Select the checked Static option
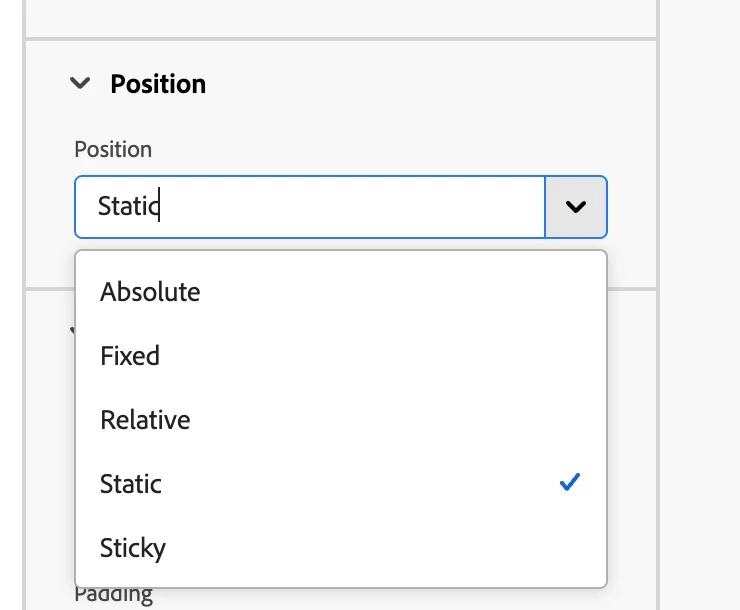The width and height of the screenshot is (740, 610). pyautogui.click(x=131, y=484)
